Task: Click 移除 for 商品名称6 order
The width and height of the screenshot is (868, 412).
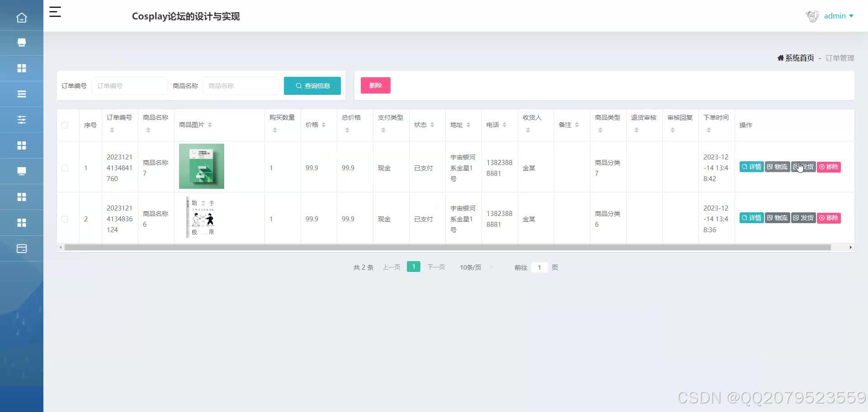Action: (x=829, y=218)
